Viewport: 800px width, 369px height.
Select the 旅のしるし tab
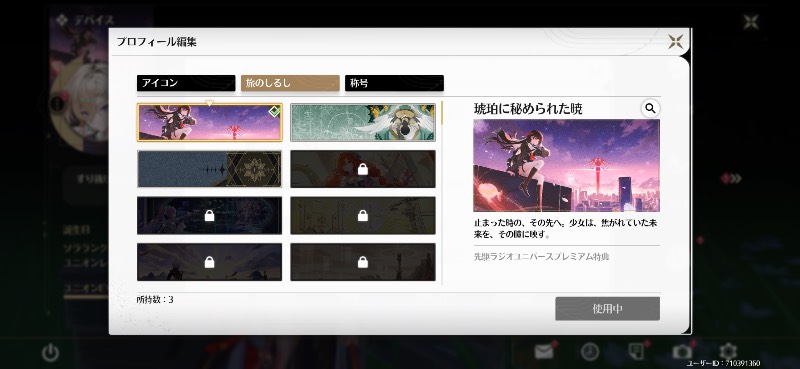click(290, 83)
